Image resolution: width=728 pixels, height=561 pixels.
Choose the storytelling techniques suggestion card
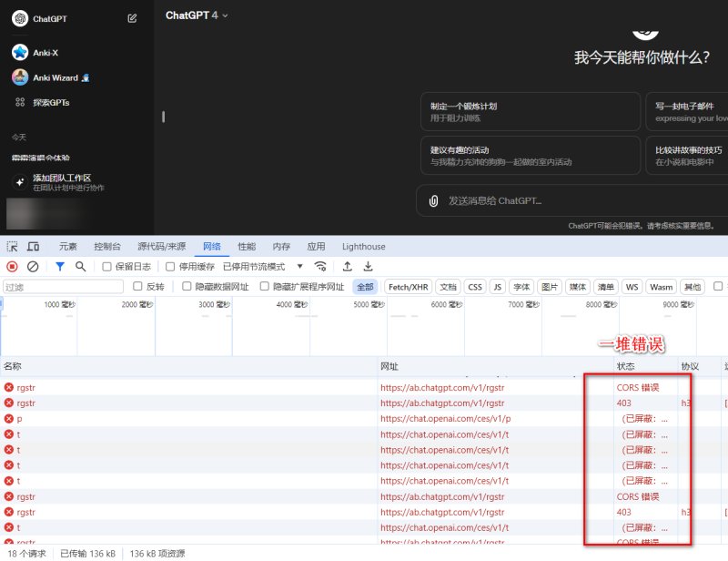click(687, 155)
